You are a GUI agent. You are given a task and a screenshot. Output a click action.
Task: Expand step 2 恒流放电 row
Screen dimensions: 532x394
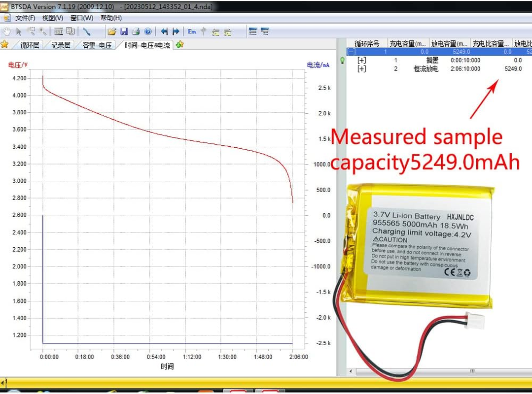(362, 69)
